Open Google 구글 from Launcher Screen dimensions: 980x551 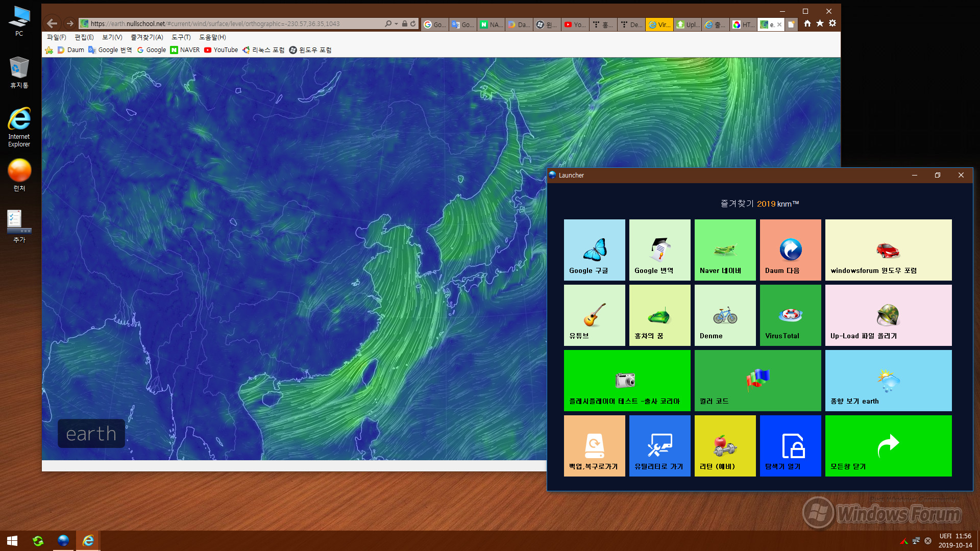coord(594,249)
